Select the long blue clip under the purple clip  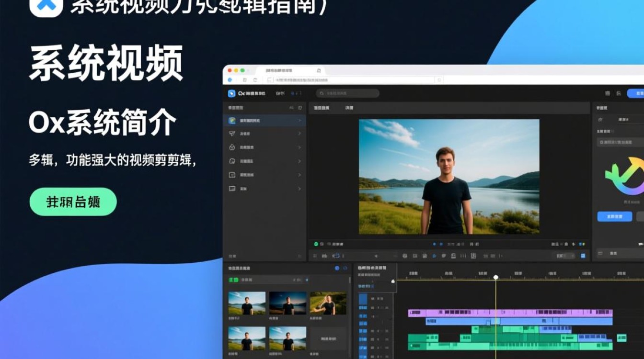coord(519,321)
